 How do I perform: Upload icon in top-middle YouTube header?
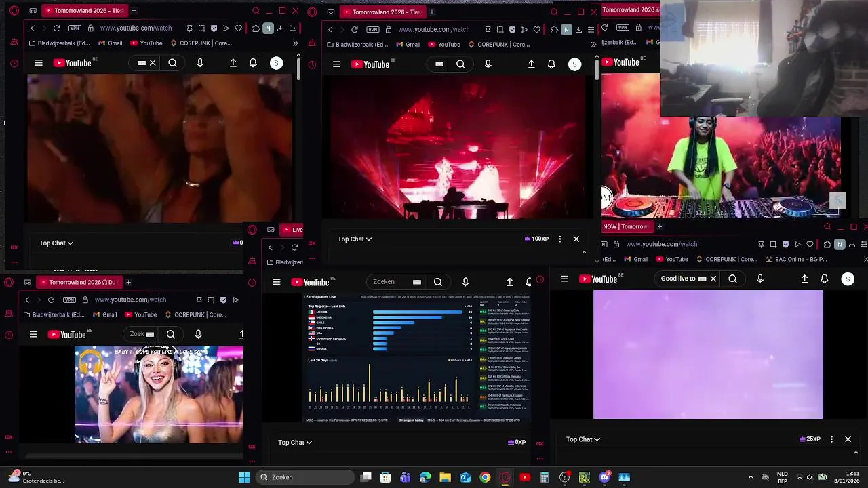[x=532, y=64]
